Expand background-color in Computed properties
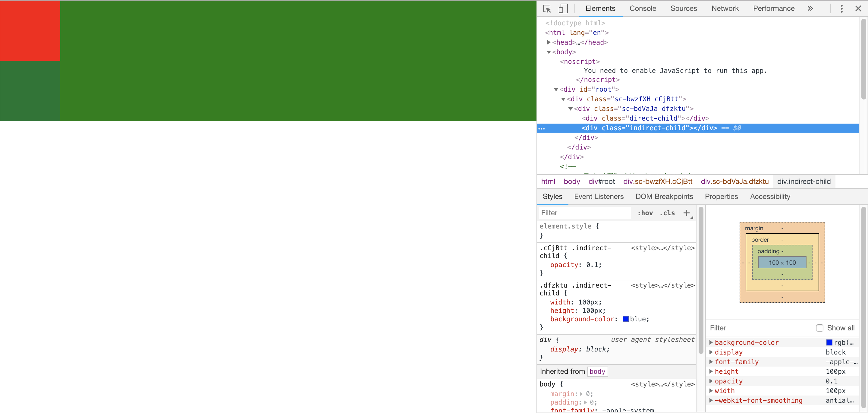 (x=711, y=342)
